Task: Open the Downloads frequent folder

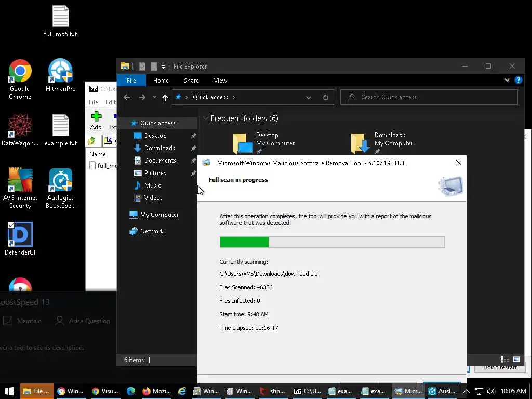Action: pyautogui.click(x=382, y=143)
